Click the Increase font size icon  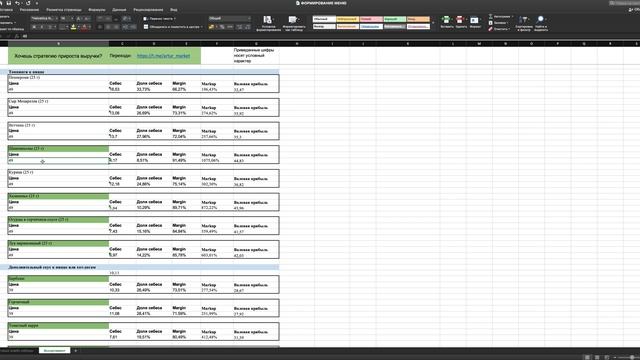tap(79, 18)
